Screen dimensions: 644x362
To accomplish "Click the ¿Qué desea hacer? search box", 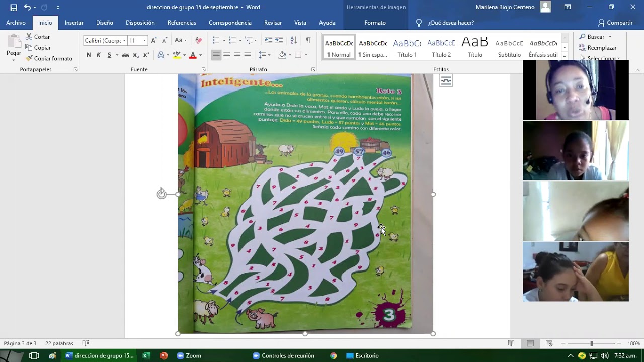I will pyautogui.click(x=451, y=23).
